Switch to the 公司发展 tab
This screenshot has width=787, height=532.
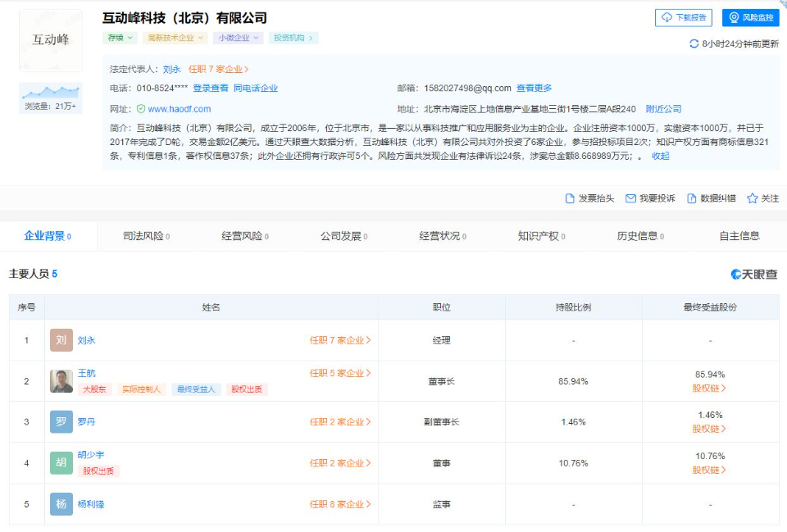coord(343,236)
